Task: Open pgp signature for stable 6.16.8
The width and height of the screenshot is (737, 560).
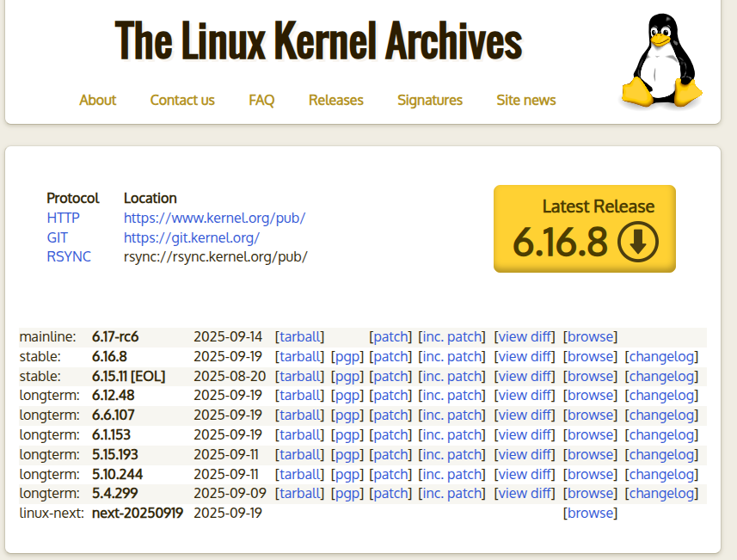Action: [x=347, y=356]
